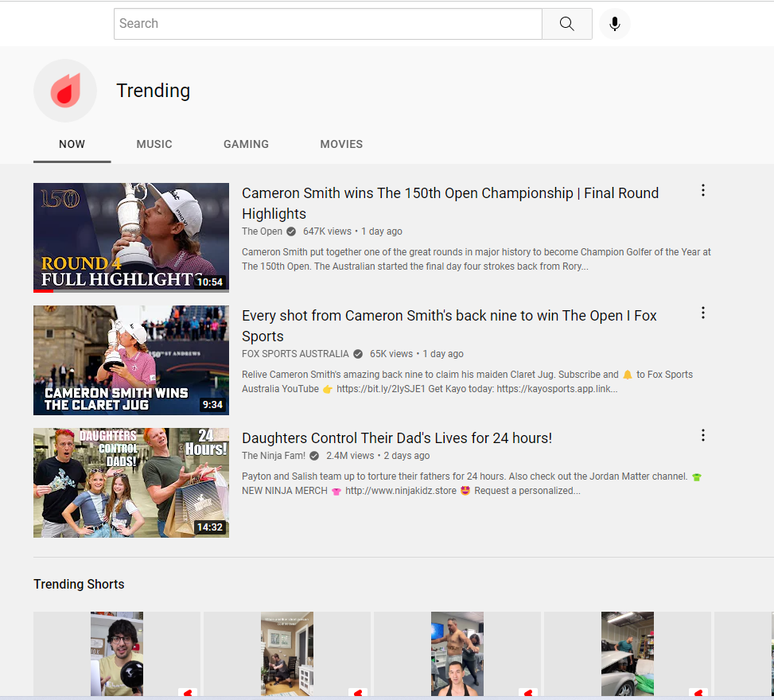Screen dimensions: 774x700
Task: Select the Gaming tab
Action: 246,144
